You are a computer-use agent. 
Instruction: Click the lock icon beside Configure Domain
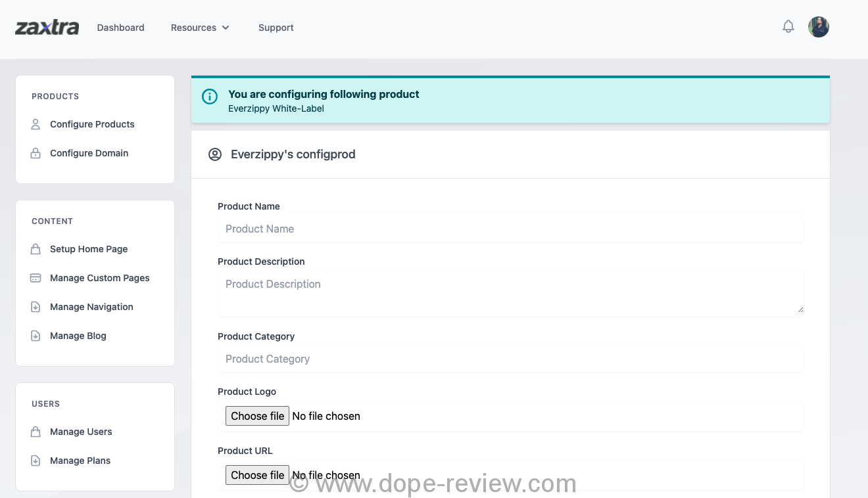point(36,153)
